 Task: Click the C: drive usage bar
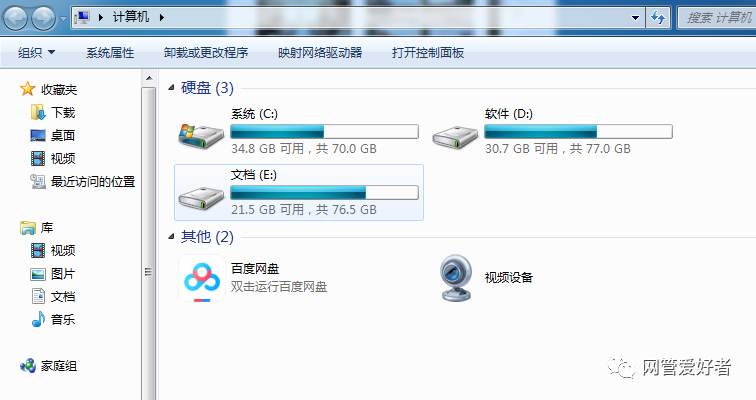click(x=324, y=132)
